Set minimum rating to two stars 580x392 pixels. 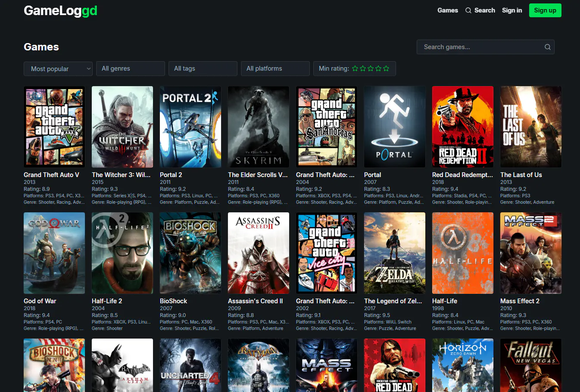point(363,68)
